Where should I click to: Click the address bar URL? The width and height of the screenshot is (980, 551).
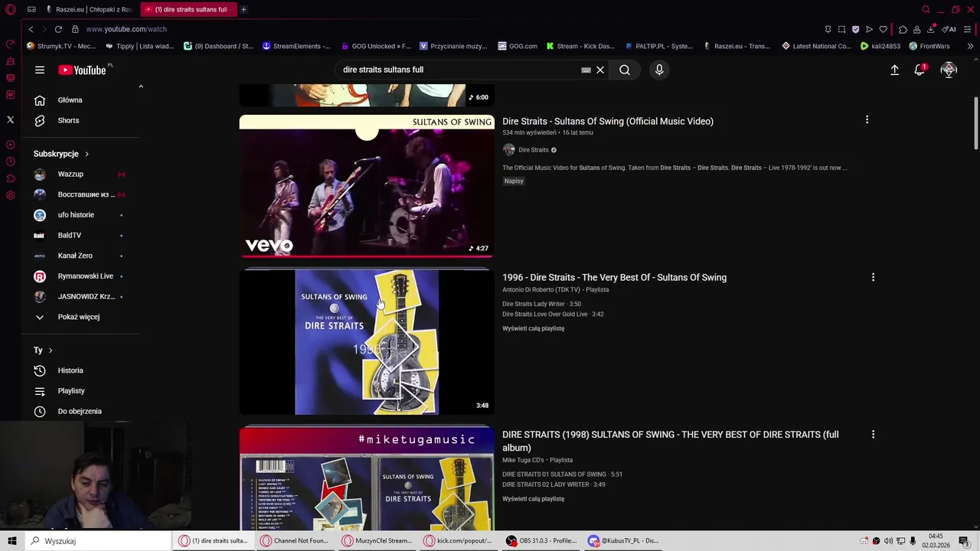[x=126, y=29]
